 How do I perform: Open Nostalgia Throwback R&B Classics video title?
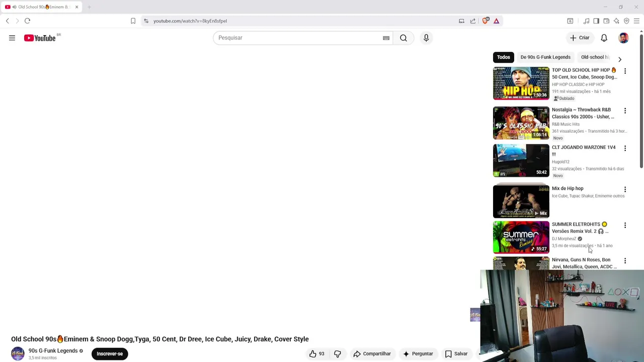pos(583,113)
